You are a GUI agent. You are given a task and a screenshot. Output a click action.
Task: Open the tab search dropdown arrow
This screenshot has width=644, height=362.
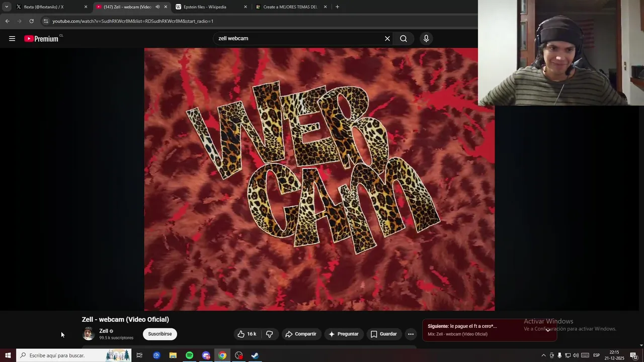pos(7,7)
